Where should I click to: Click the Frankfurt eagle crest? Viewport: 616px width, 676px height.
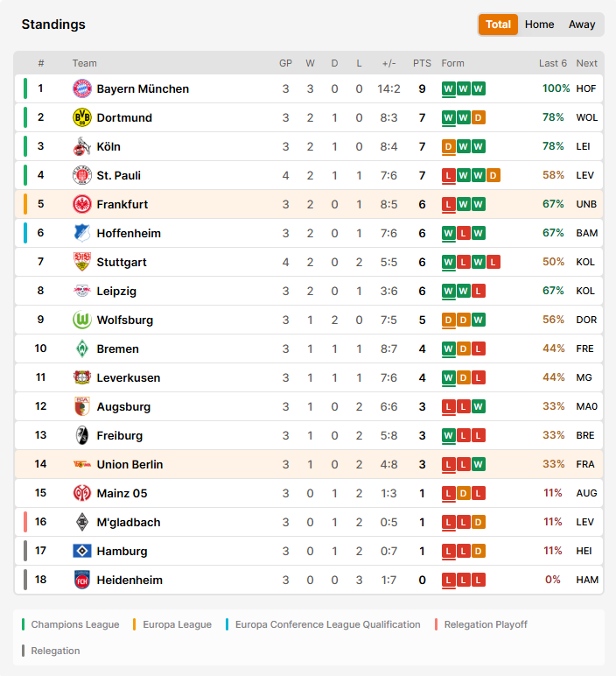tap(82, 204)
